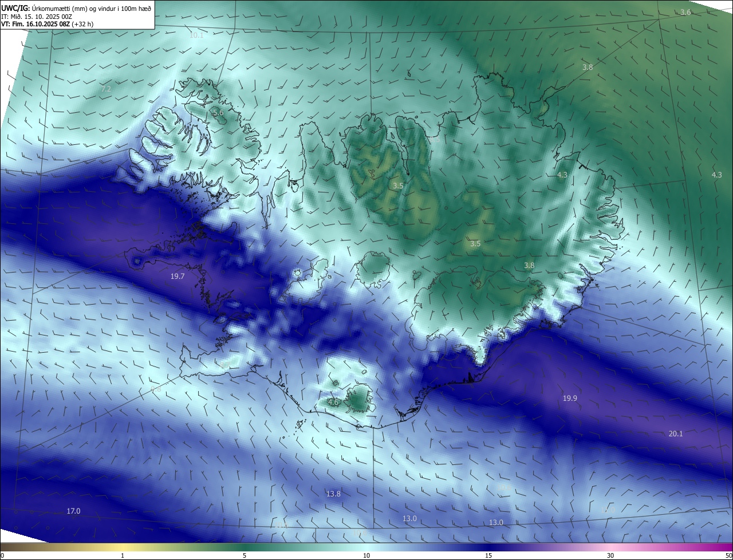The image size is (733, 560).
Task: Click the 'IT: Mið. 15. 10. 2025 00Z' line
Action: pos(38,16)
